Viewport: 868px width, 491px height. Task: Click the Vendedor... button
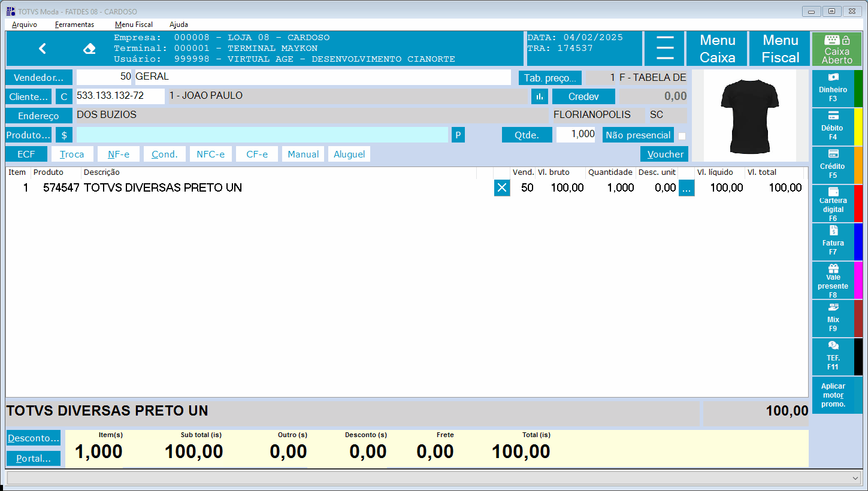tap(39, 77)
